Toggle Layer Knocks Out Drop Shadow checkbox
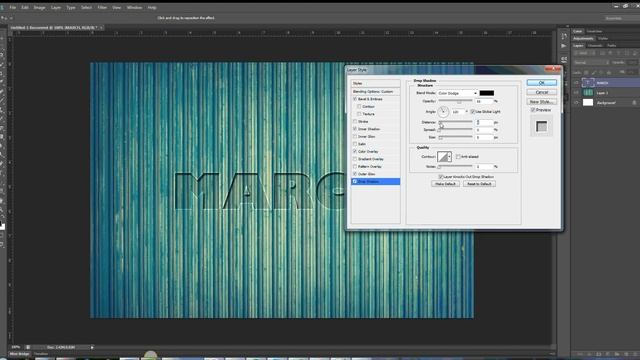Viewport: 640px width, 360px height. [x=441, y=177]
